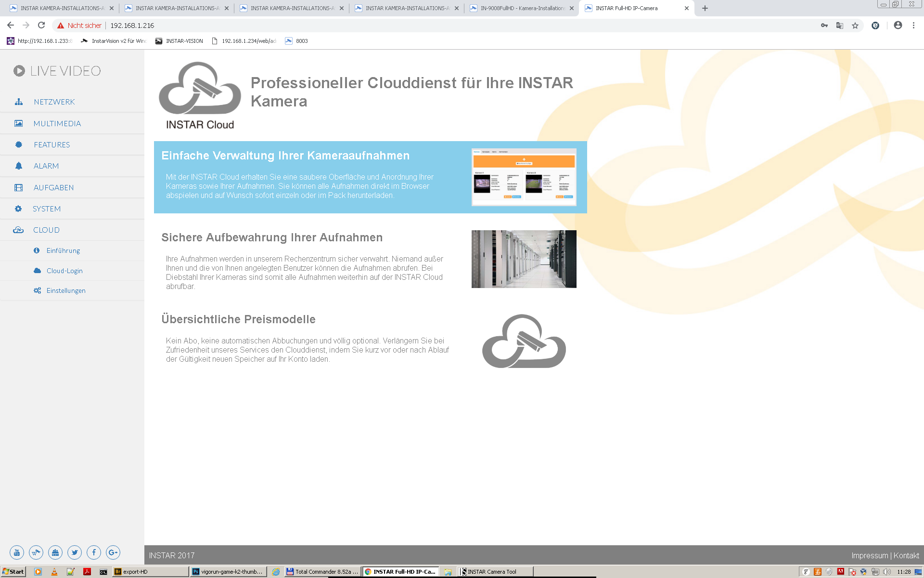Viewport: 924px width, 578px height.
Task: Click the gear icon beside FEATURES
Action: tap(19, 144)
